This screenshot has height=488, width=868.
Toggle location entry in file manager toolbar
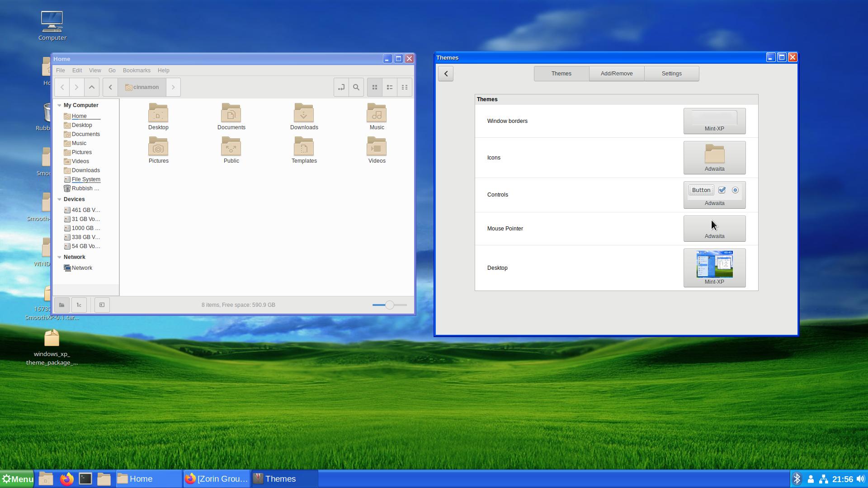pos(341,87)
